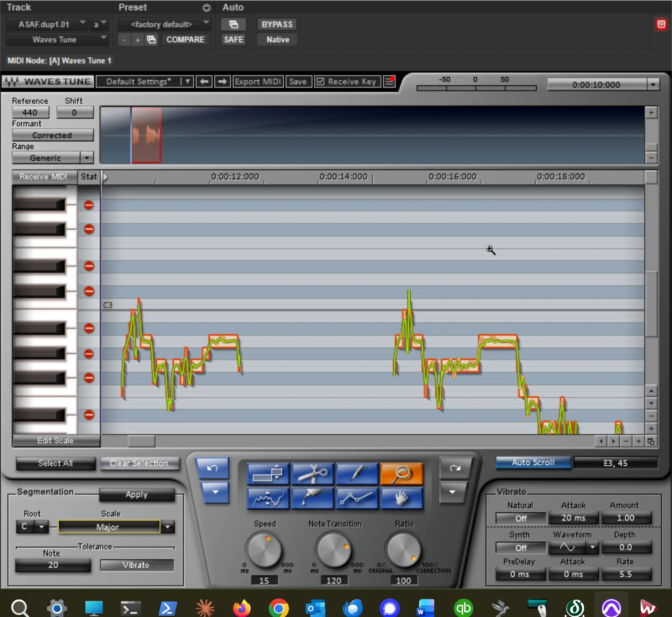Open QuickBooks from the taskbar
Screen dimensions: 672x617
(x=464, y=608)
